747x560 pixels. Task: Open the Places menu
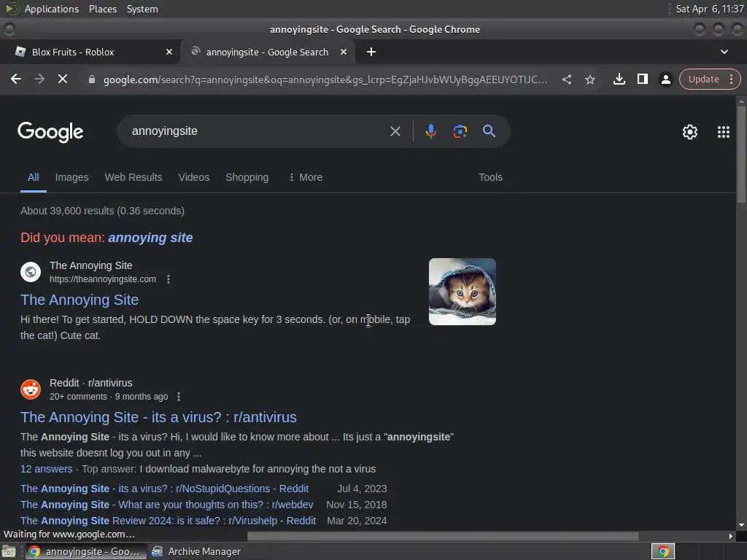[103, 9]
